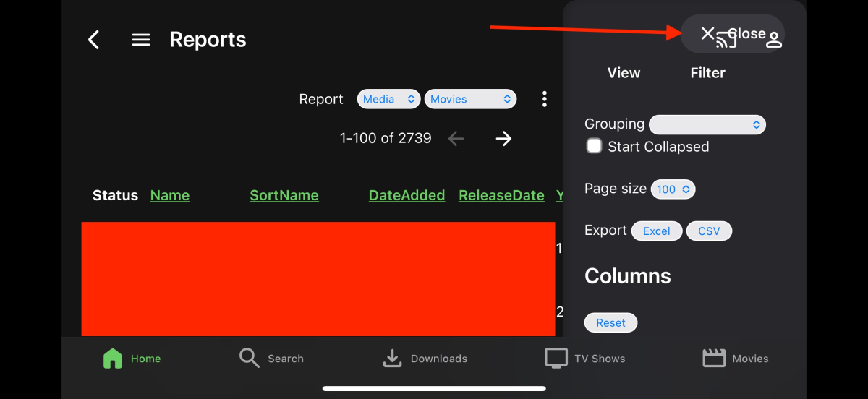Open the Movies report category dropdown

[x=470, y=99]
